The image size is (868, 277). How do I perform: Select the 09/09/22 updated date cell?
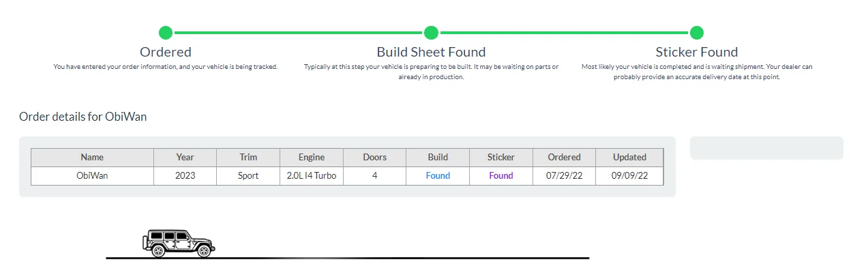pyautogui.click(x=629, y=175)
